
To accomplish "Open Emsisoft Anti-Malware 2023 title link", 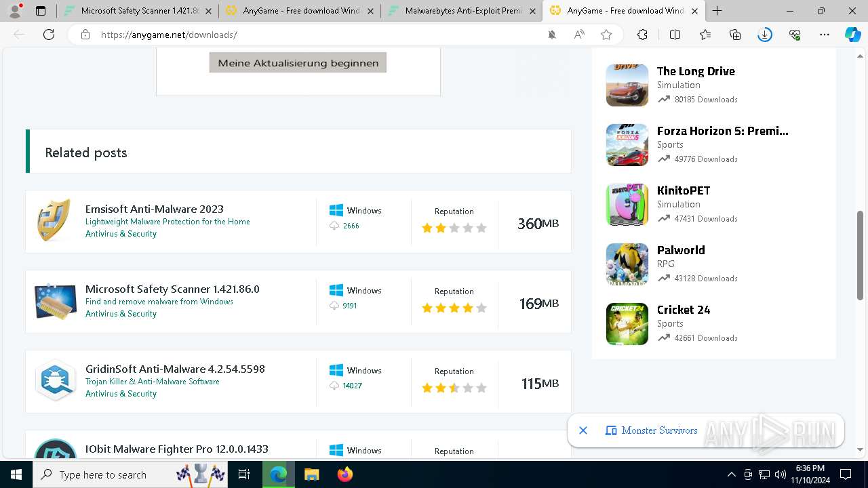I will [x=155, y=209].
